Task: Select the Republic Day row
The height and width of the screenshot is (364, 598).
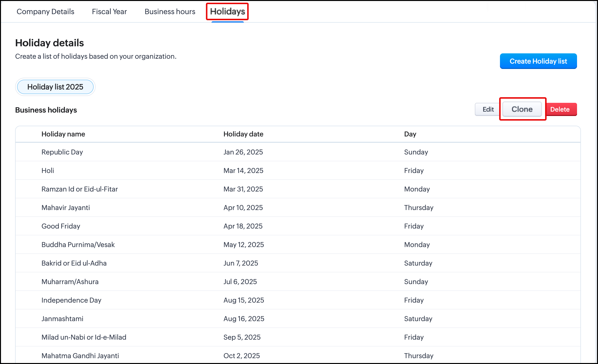Action: point(62,152)
